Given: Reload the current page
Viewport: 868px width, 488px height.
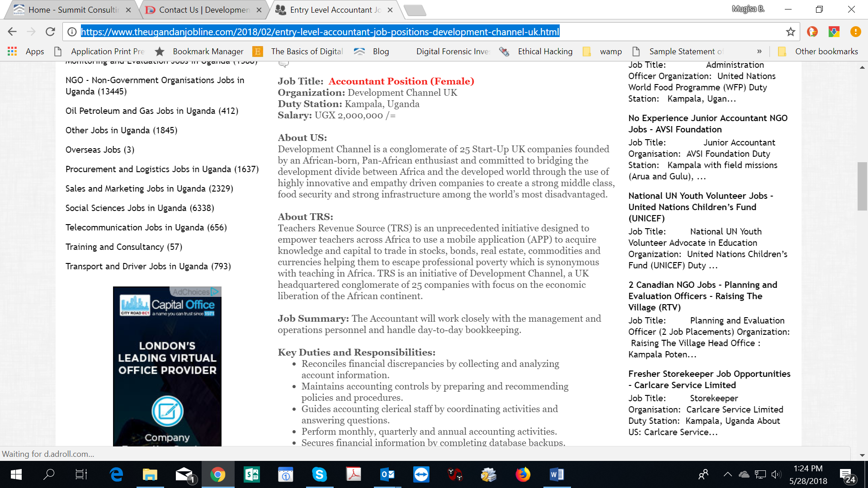Looking at the screenshot, I should (x=50, y=32).
